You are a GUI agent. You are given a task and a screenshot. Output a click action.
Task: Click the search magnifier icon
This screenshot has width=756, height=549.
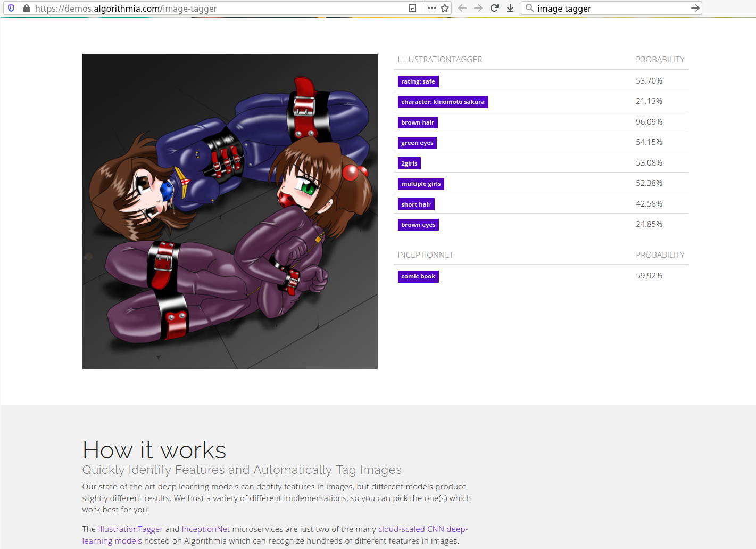[530, 8]
